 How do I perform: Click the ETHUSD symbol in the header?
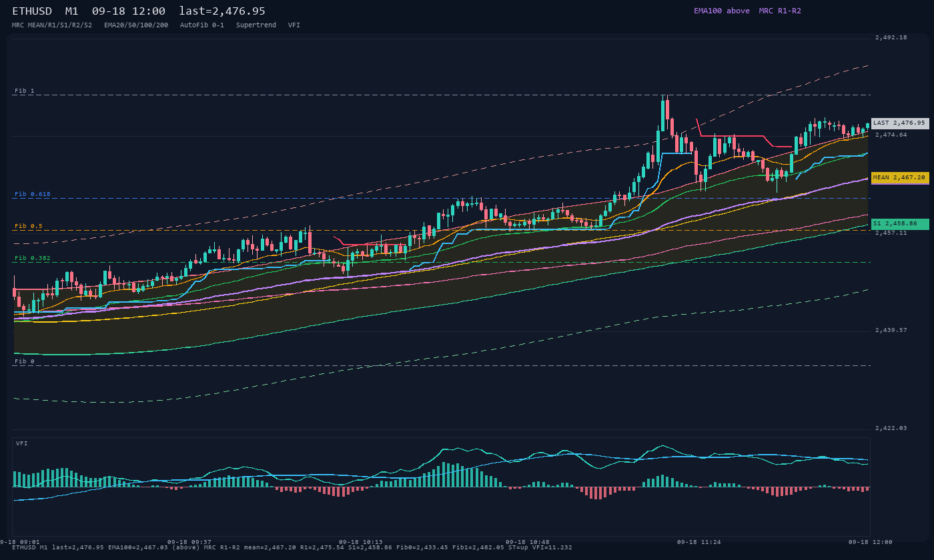coord(32,11)
